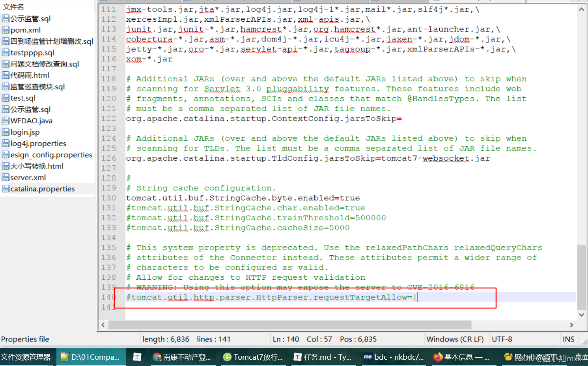
Task: Place cursor on the jarsToSkip= line 122
Action: point(264,119)
